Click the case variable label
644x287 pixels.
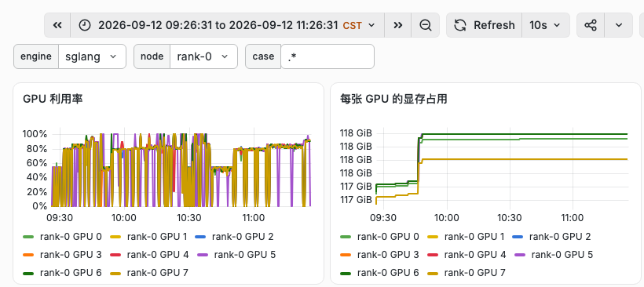[263, 56]
